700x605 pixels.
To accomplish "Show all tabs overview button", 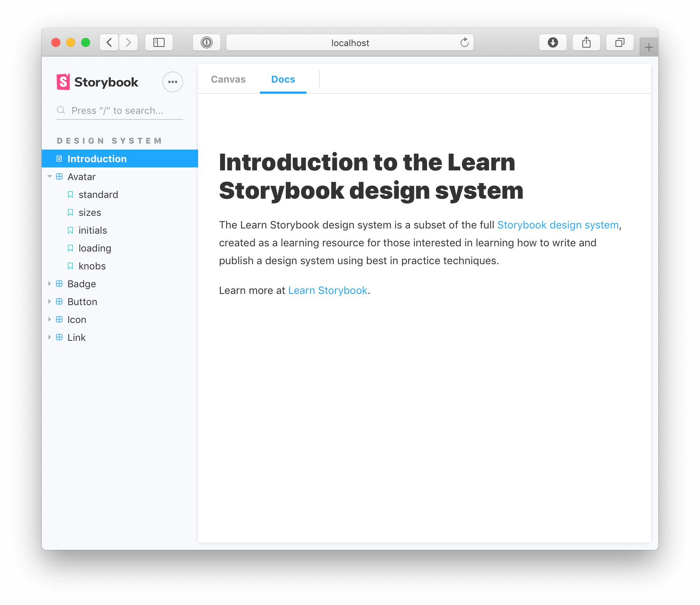I will coord(620,42).
